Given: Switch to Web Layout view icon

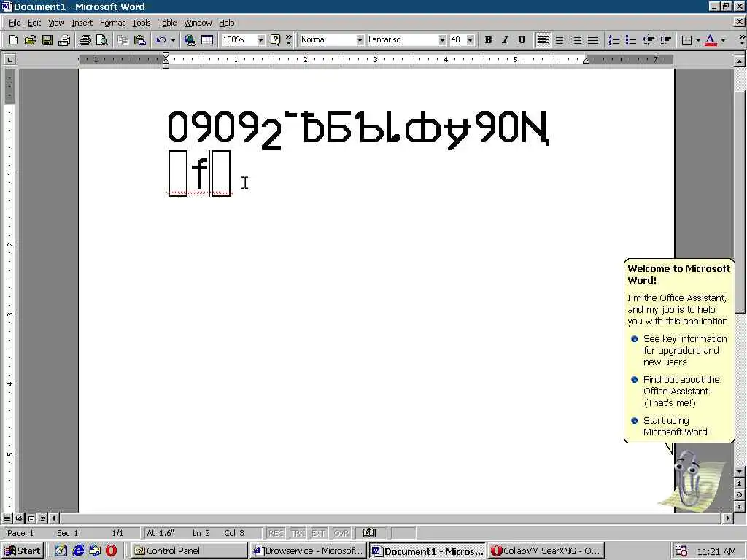Looking at the screenshot, I should [19, 518].
